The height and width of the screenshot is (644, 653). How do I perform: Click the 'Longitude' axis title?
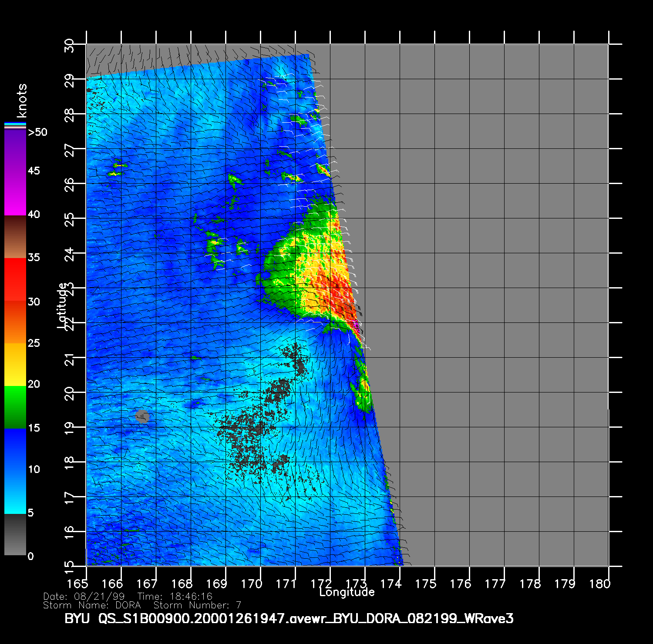(347, 592)
